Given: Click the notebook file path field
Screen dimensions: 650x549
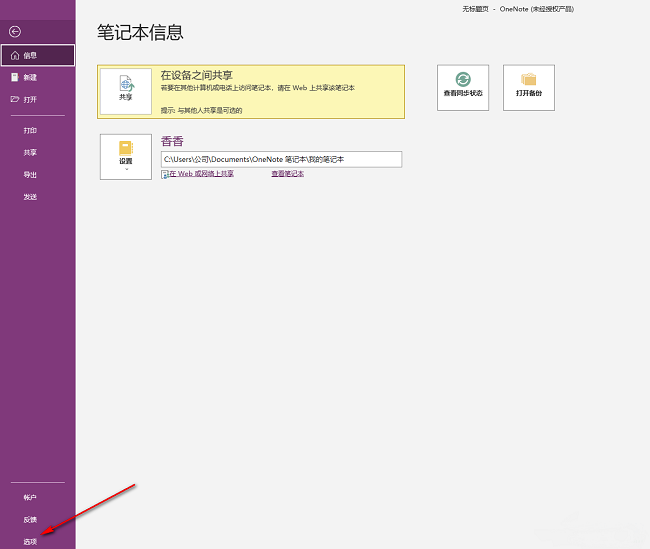Looking at the screenshot, I should coord(281,159).
